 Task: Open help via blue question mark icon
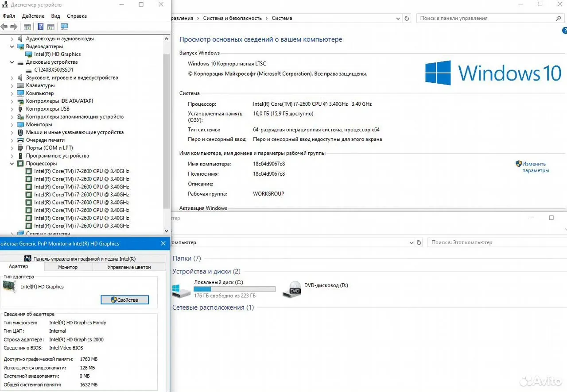[x=41, y=27]
